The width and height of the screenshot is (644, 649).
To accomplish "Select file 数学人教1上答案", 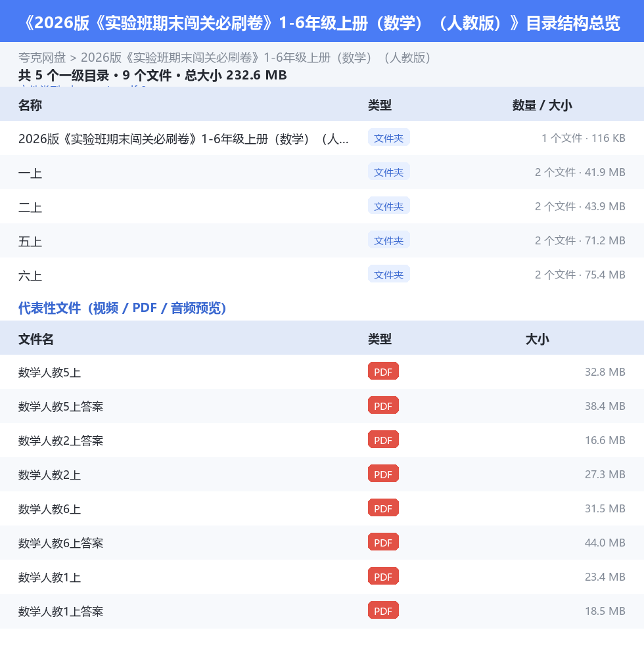I will pos(61,612).
